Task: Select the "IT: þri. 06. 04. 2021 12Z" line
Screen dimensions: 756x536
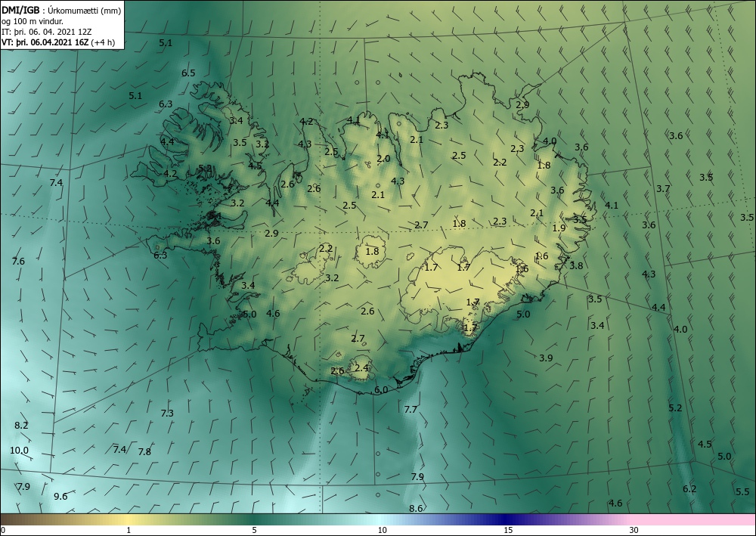Action: click(x=47, y=32)
